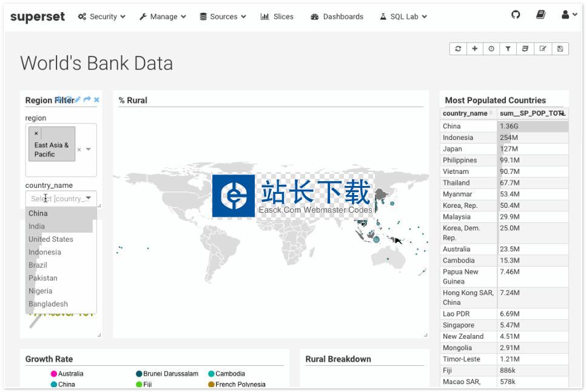Click the country_name search input
The width and height of the screenshot is (586, 392).
(x=58, y=198)
